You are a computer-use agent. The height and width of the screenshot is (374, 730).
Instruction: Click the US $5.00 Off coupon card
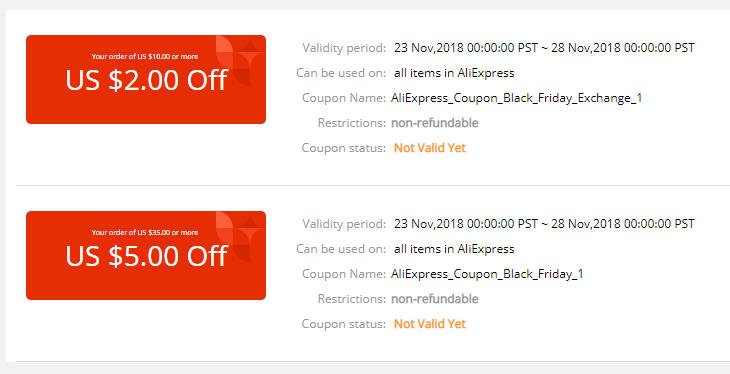(x=146, y=256)
